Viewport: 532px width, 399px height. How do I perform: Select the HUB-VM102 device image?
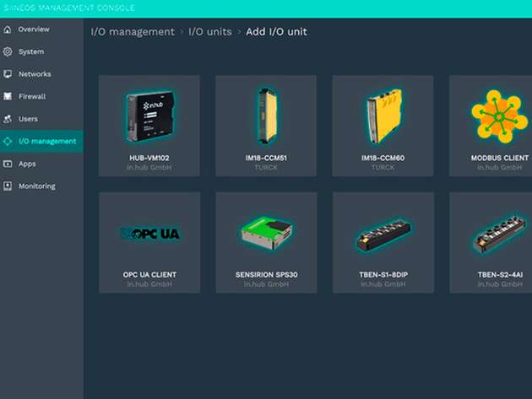click(x=149, y=116)
